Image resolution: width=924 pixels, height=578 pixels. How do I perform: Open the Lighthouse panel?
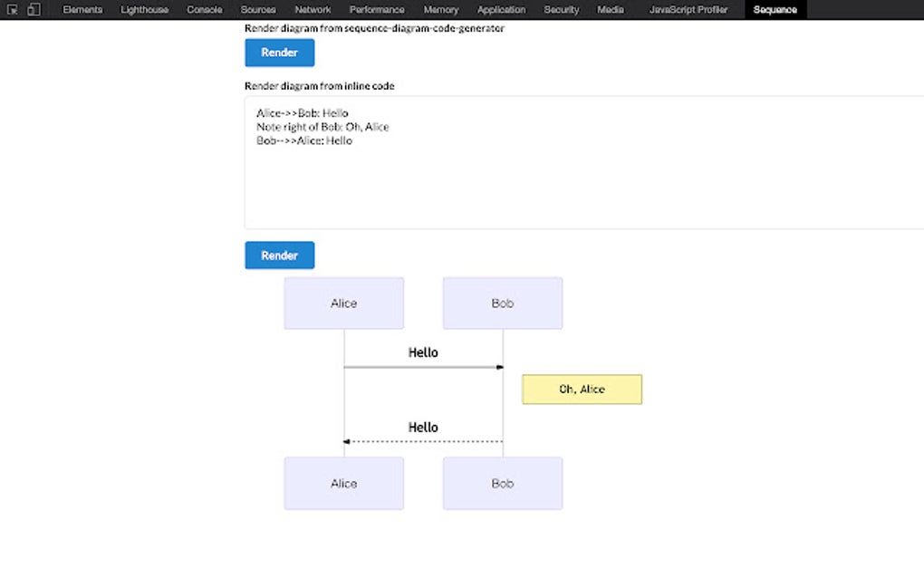pyautogui.click(x=144, y=9)
